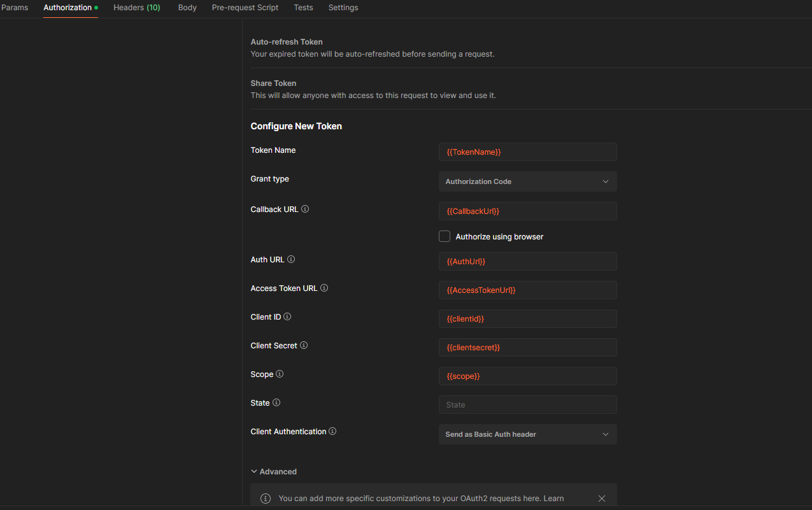Enable the Authorize using browser checkbox
This screenshot has width=812, height=510.
coord(445,236)
